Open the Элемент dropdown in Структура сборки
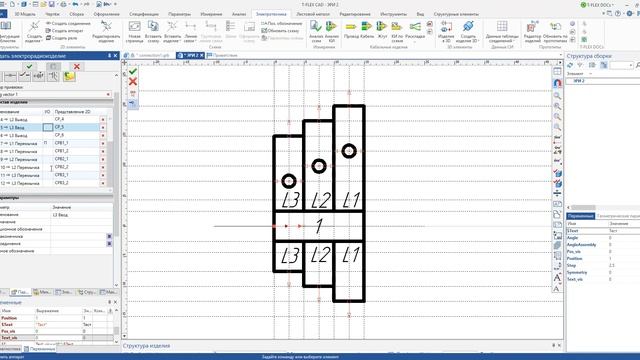Image resolution: width=640 pixels, height=360 pixels. [x=591, y=73]
